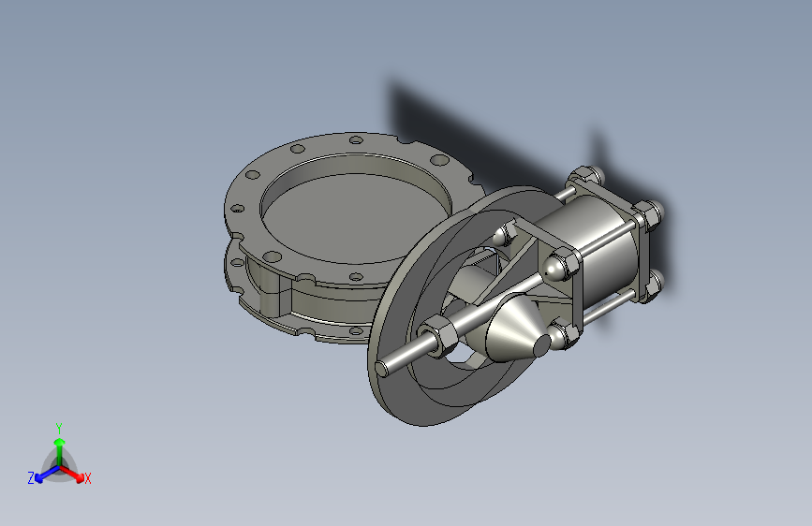Click the blue Z axis on the triad
The width and height of the screenshot is (812, 526).
(47, 475)
